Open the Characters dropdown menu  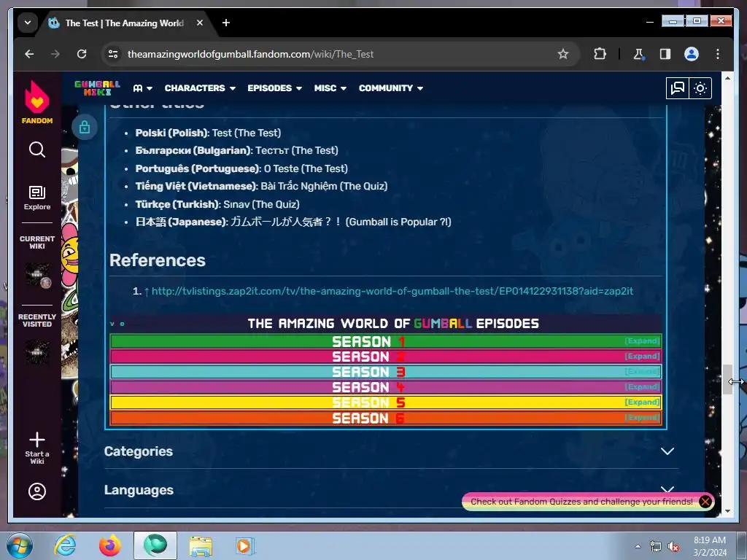point(200,88)
